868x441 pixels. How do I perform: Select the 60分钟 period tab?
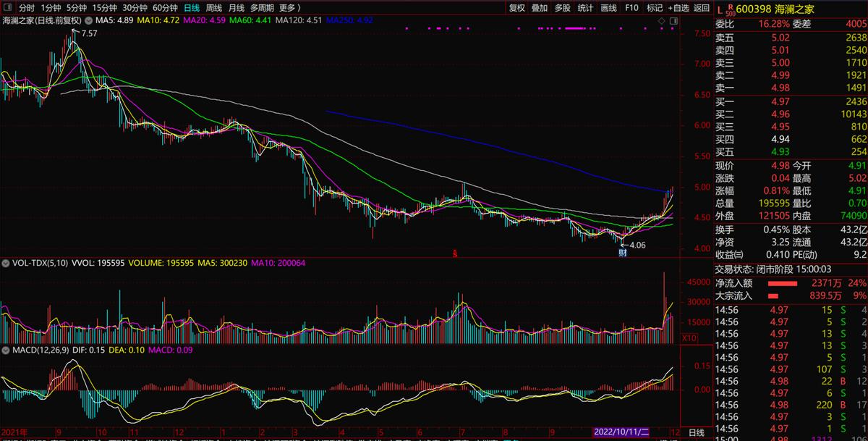coord(166,8)
